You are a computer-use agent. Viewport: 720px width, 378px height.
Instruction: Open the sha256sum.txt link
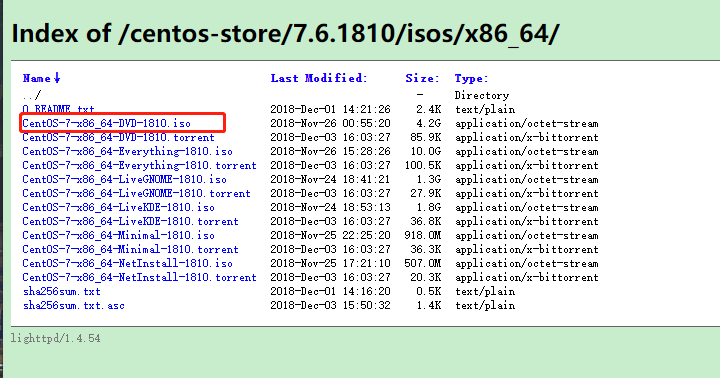click(x=62, y=292)
